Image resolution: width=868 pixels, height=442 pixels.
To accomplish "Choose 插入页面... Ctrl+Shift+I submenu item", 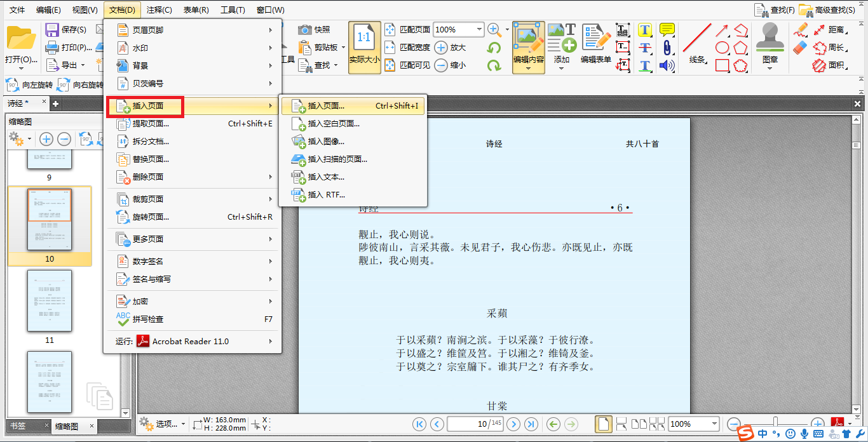I will click(353, 105).
